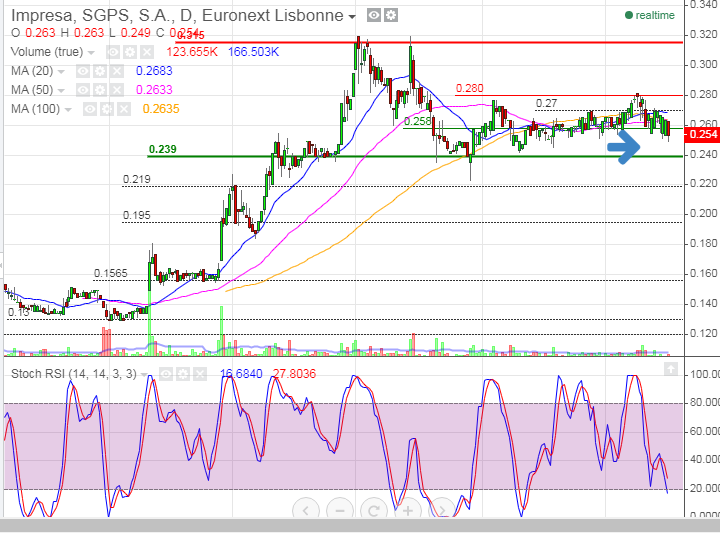Screen dimensions: 720x533
Task: Hide the MA (50) moving average line
Action: [x=83, y=90]
